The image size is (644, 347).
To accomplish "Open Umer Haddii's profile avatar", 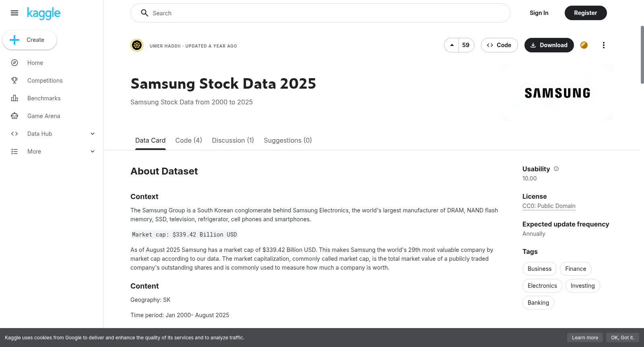I will (137, 45).
